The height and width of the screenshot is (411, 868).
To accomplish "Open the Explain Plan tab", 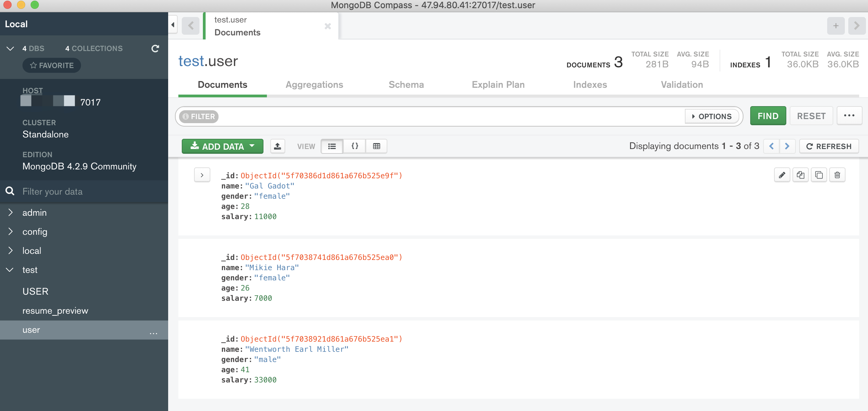I will pos(498,85).
